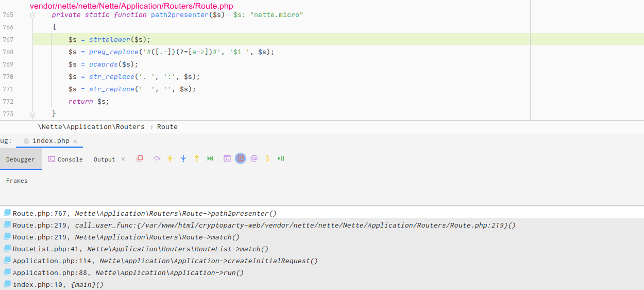
Task: Click the green play-pause icon at toolbar end
Action: 281,159
